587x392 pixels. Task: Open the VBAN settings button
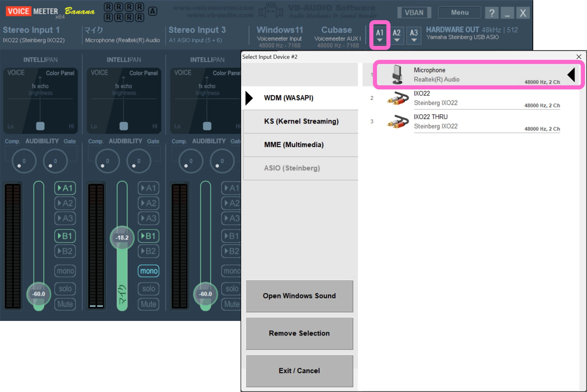click(414, 12)
